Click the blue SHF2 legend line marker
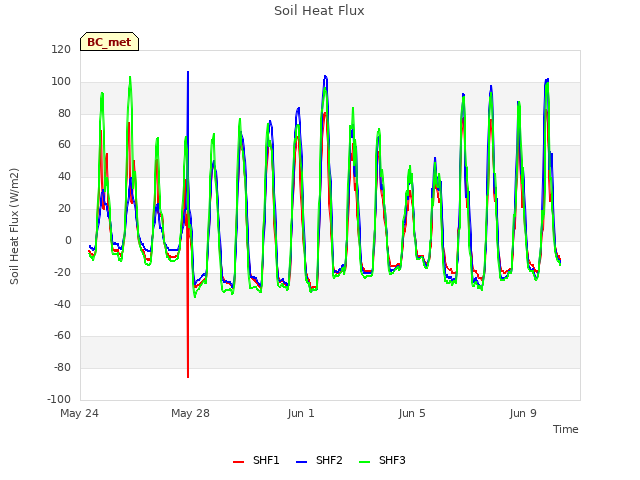640x480 pixels. [x=301, y=462]
